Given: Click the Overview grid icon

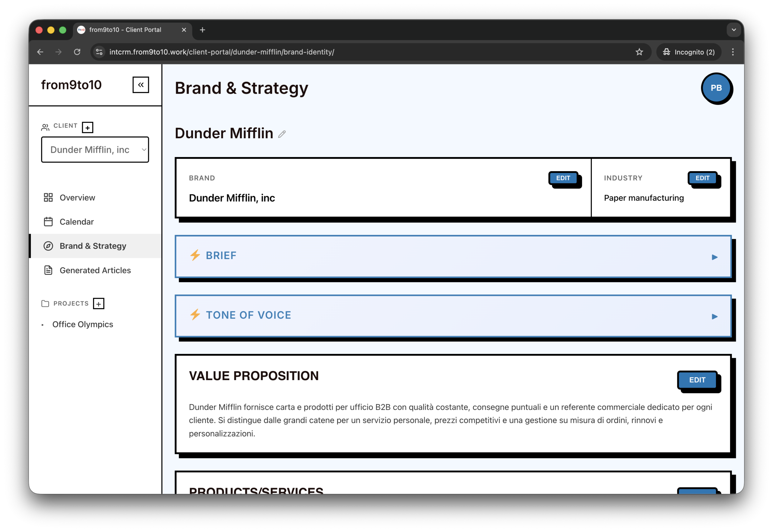Looking at the screenshot, I should pos(48,198).
